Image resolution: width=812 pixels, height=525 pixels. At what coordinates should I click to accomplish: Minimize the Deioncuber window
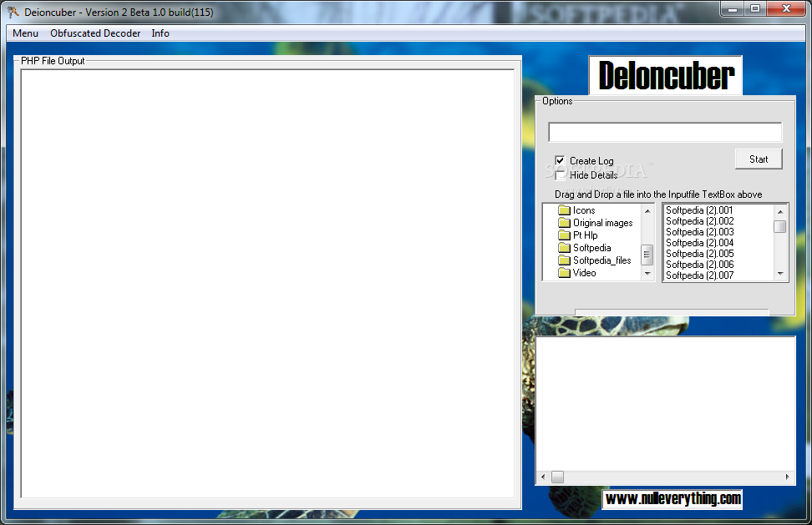(733, 9)
